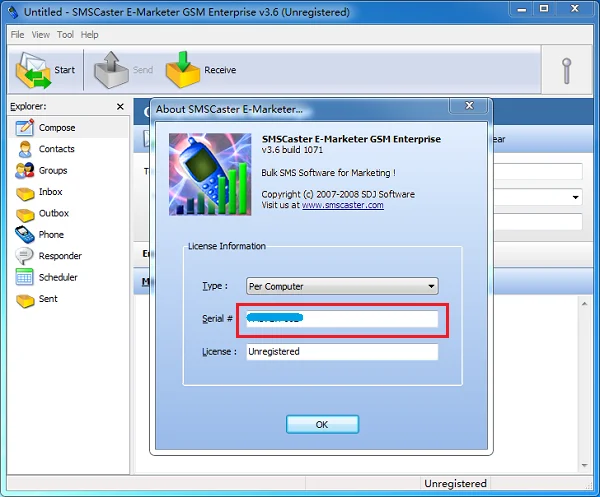The width and height of the screenshot is (600, 497).
Task: Click the Copyright SDJ Software text
Action: click(x=338, y=194)
